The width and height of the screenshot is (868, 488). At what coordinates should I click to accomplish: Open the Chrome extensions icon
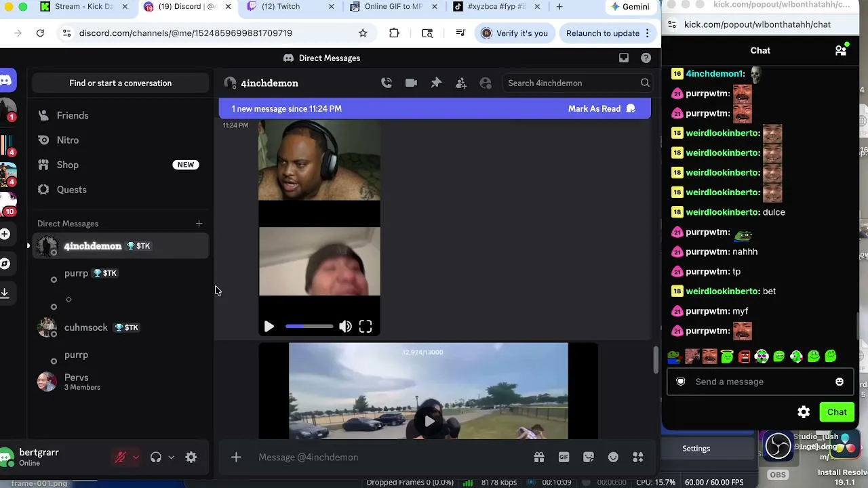click(x=394, y=33)
